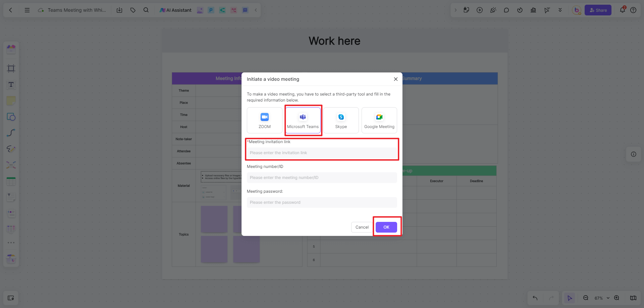Select Microsoft Teams as meeting tool
Viewport: 644px width, 308px height.
(303, 120)
